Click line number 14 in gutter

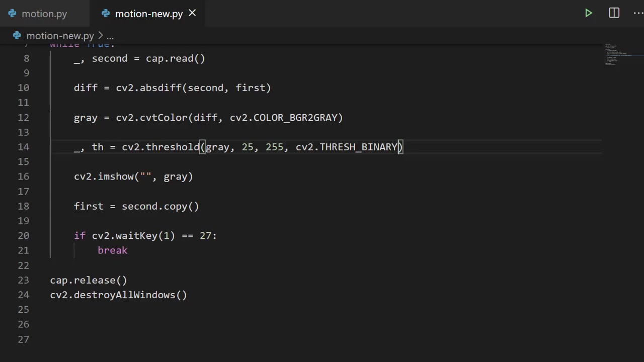pos(23,147)
